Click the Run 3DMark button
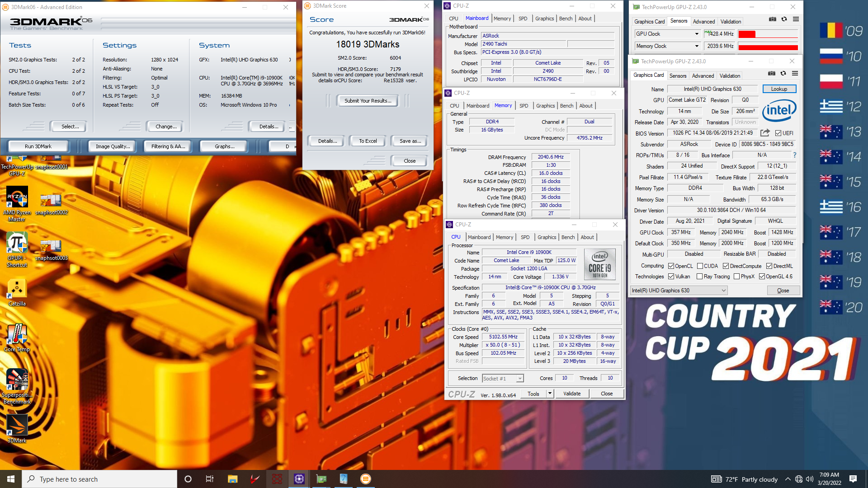This screenshot has height=488, width=868. [38, 146]
